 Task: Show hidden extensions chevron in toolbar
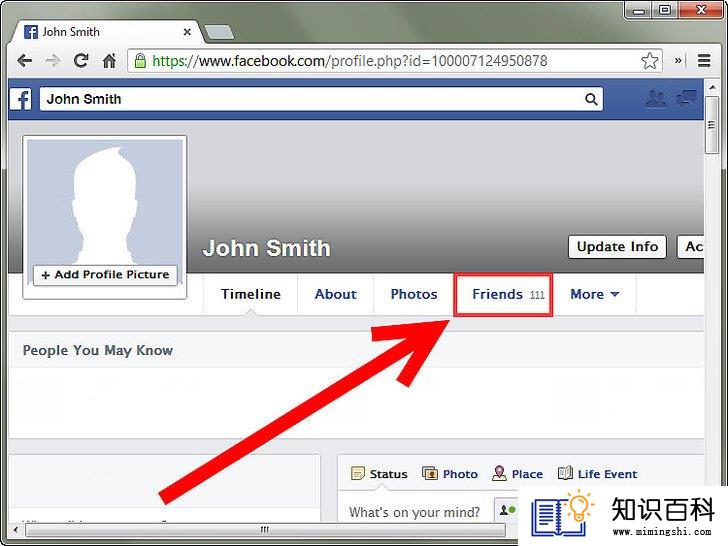678,60
